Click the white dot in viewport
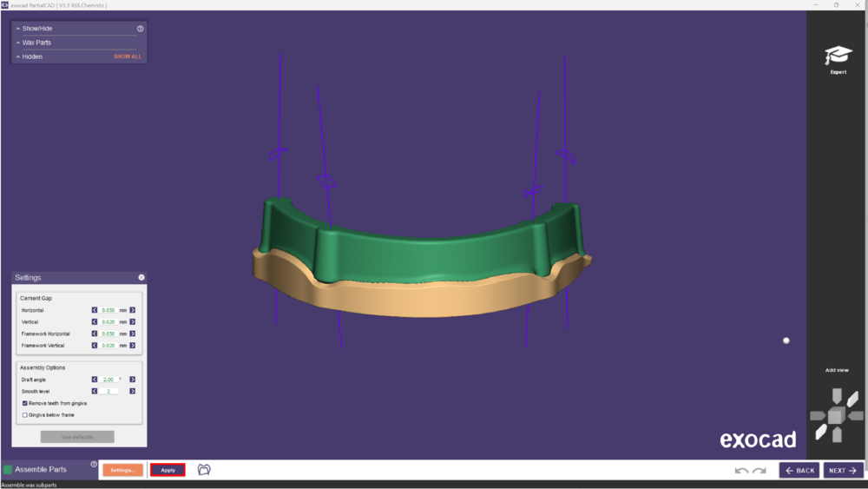The image size is (868, 489). pos(786,340)
